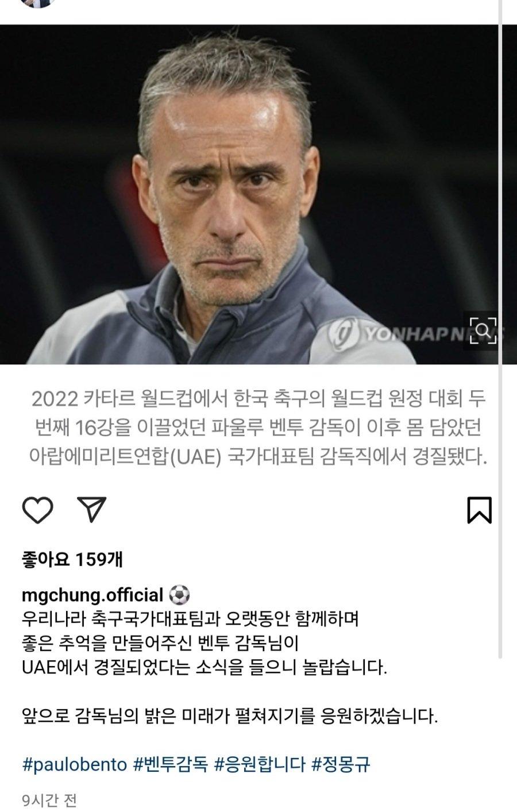
Task: View the 좋아요 159개 likes list
Action: [x=72, y=559]
